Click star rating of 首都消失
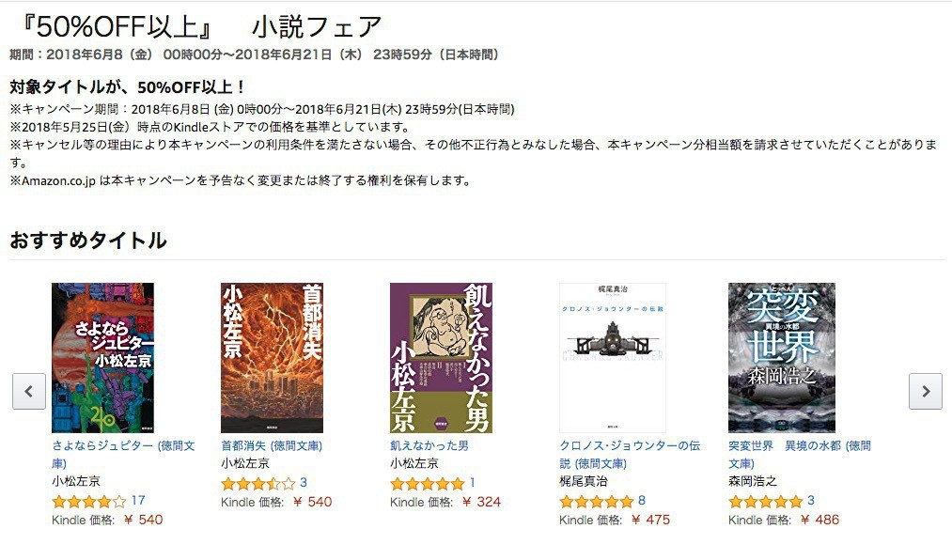This screenshot has width=952, height=560. pos(258,484)
